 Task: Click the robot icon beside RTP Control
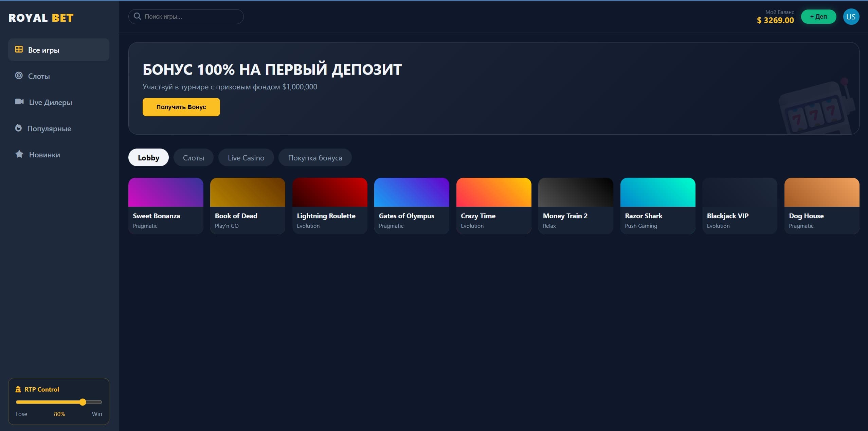pos(18,389)
